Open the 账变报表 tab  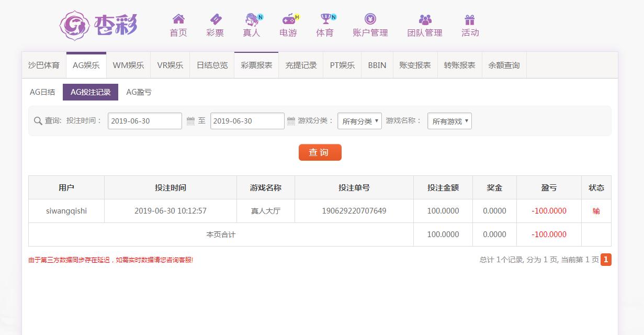click(x=415, y=65)
